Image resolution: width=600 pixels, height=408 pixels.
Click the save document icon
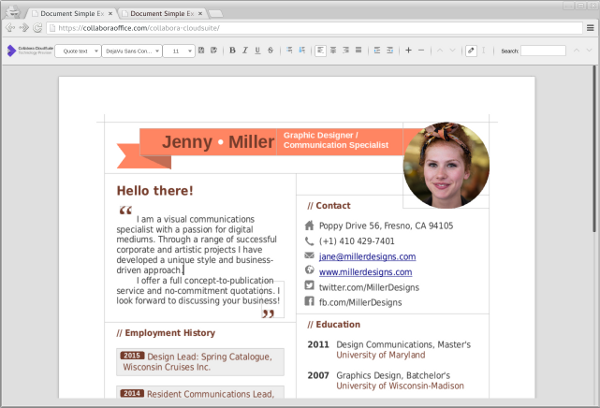201,50
